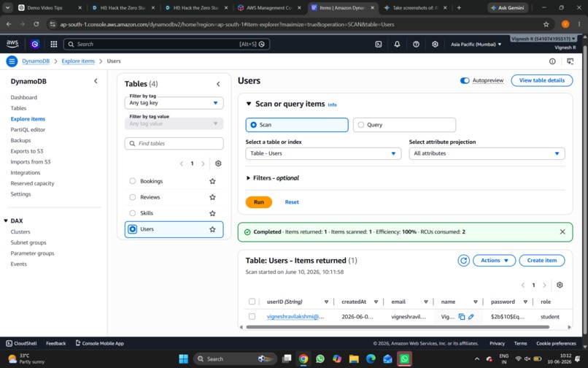Toggle the Autopreview switch
Image resolution: width=588 pixels, height=368 pixels.
click(x=465, y=80)
